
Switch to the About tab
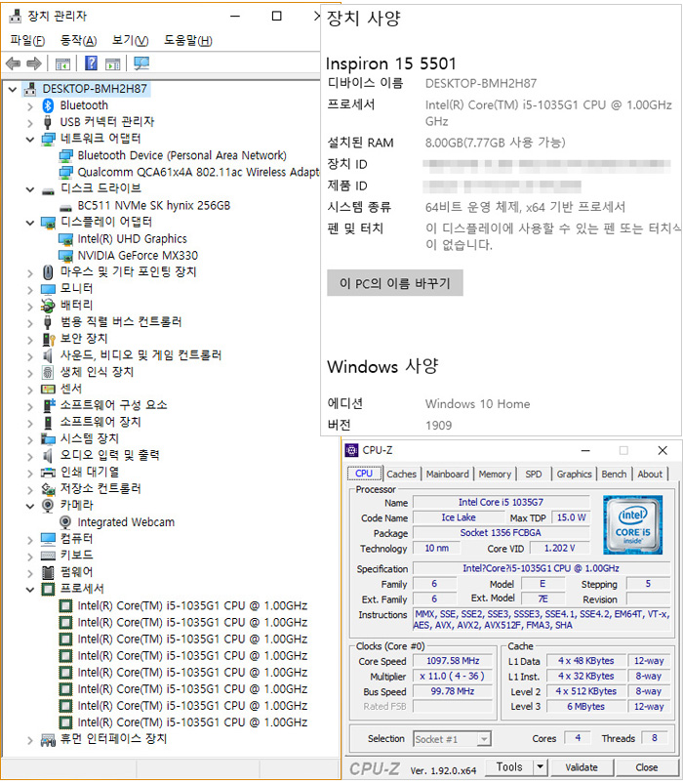(650, 474)
